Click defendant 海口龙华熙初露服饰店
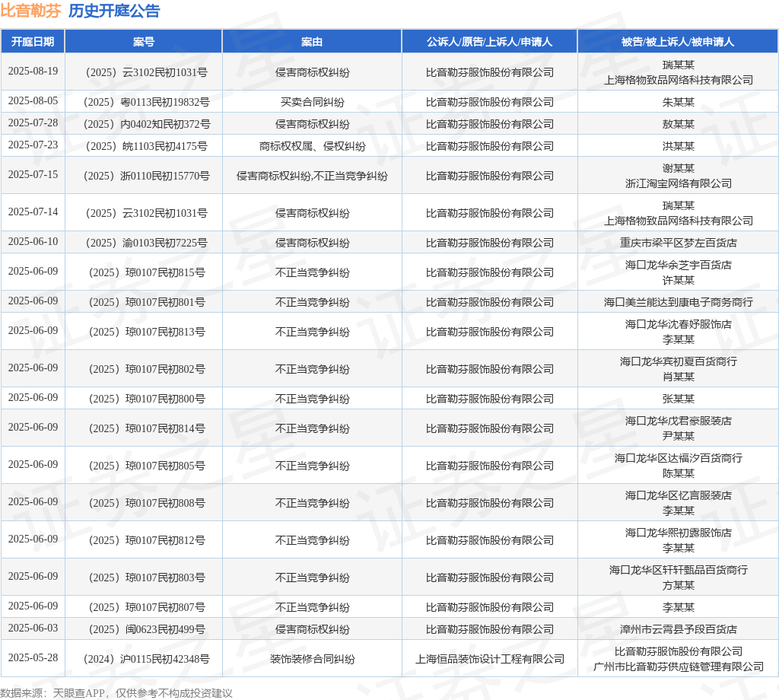779x700 pixels. tap(678, 533)
